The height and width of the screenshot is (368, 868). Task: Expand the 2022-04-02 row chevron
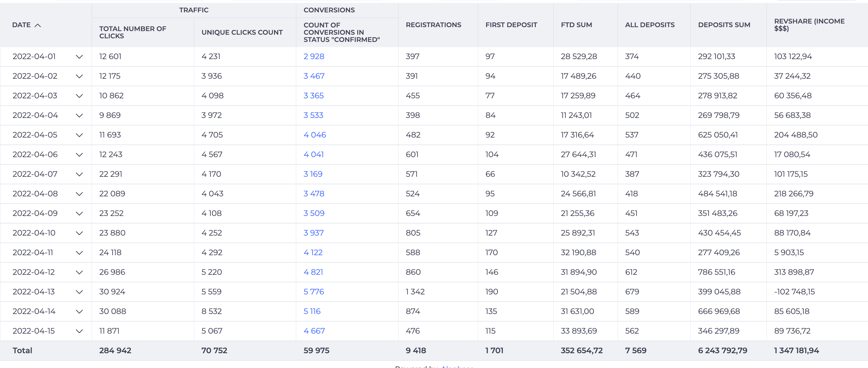(79, 76)
